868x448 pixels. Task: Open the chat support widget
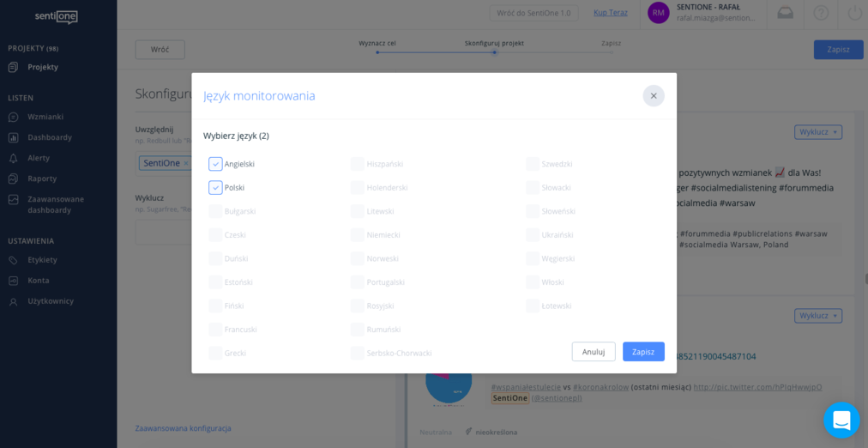(841, 420)
